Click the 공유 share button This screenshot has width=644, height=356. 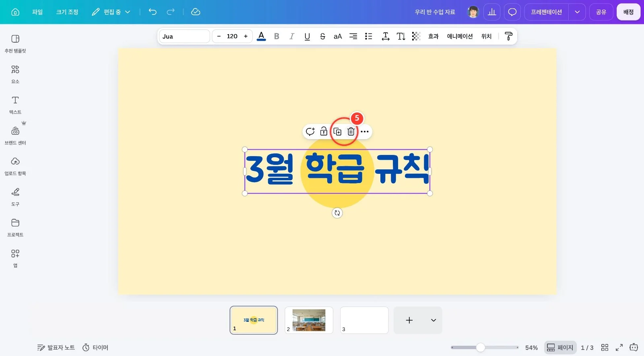(601, 12)
